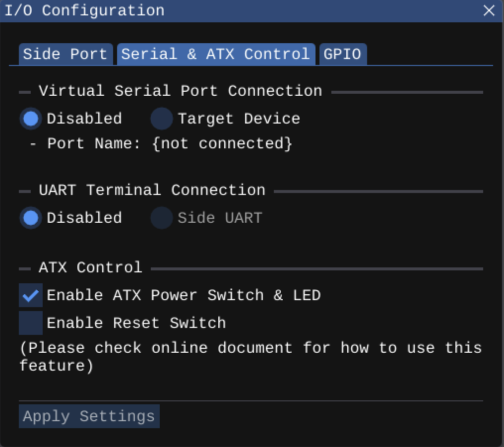The image size is (504, 447).
Task: Click the Virtual Serial Port Connection header
Action: point(180,91)
